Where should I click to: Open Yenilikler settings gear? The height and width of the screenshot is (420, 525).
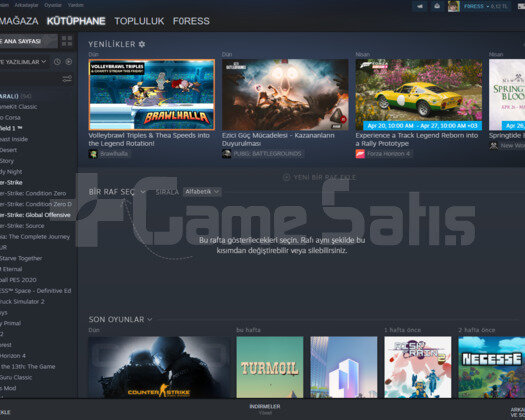point(142,44)
